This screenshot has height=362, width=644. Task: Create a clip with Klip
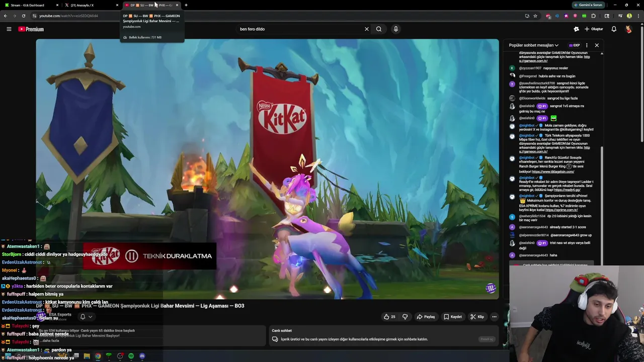[477, 317]
